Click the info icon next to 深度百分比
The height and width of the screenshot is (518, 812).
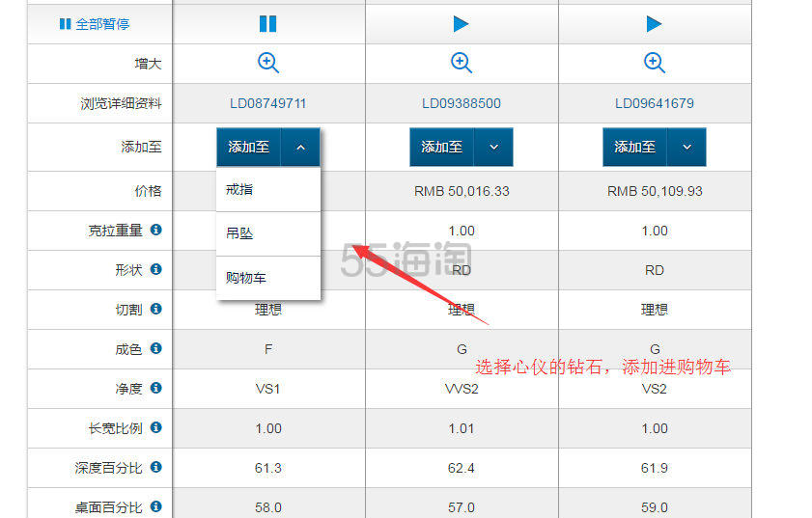pos(155,468)
